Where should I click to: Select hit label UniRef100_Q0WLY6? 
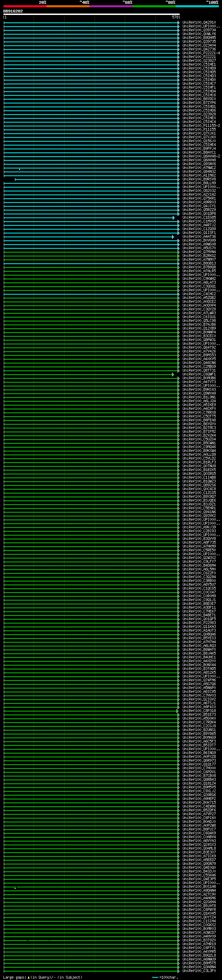[199, 34]
